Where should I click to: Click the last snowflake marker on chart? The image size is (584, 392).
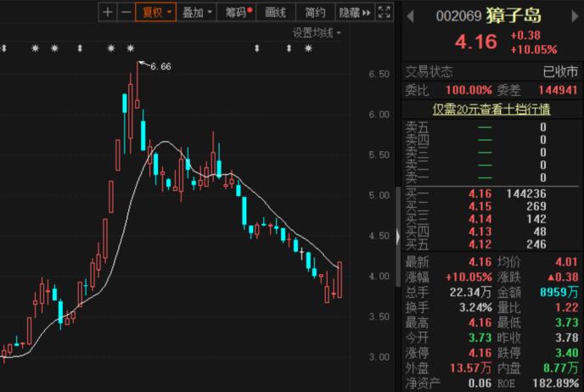pyautogui.click(x=308, y=48)
